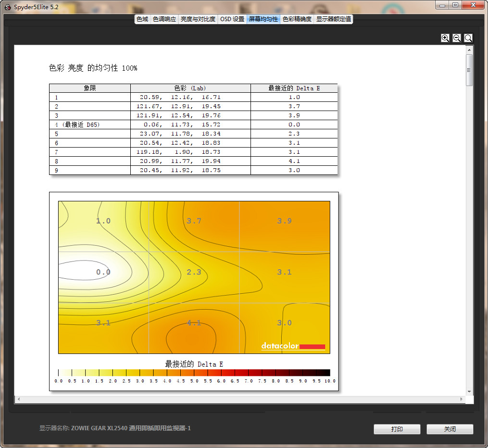488x448 pixels.
Task: Select the 亮度与对比度 tab
Action: click(198, 19)
